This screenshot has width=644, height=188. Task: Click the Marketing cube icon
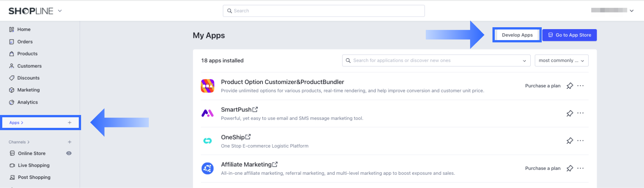[x=12, y=90]
